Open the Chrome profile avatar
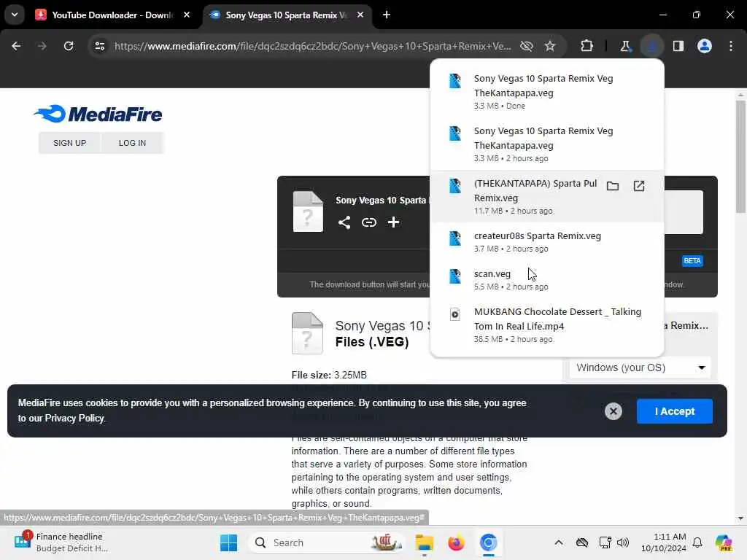 [704, 46]
